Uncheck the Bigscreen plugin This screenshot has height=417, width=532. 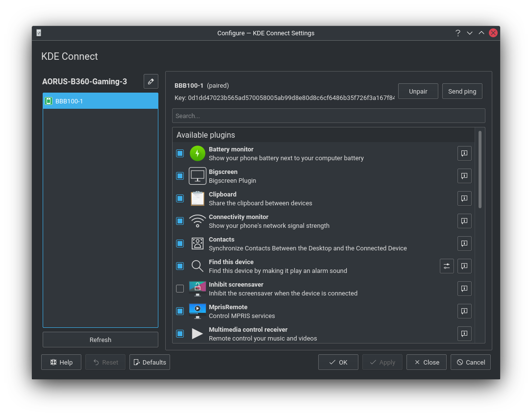click(180, 176)
